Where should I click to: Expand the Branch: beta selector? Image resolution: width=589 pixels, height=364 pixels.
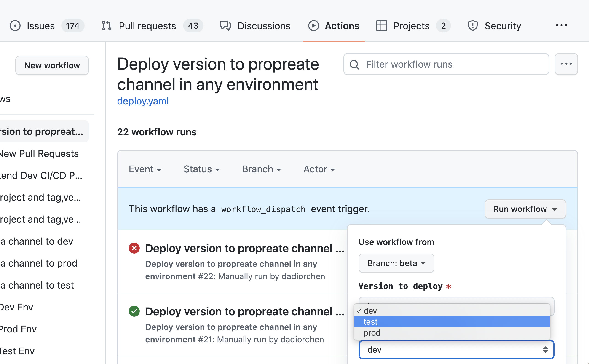click(396, 263)
